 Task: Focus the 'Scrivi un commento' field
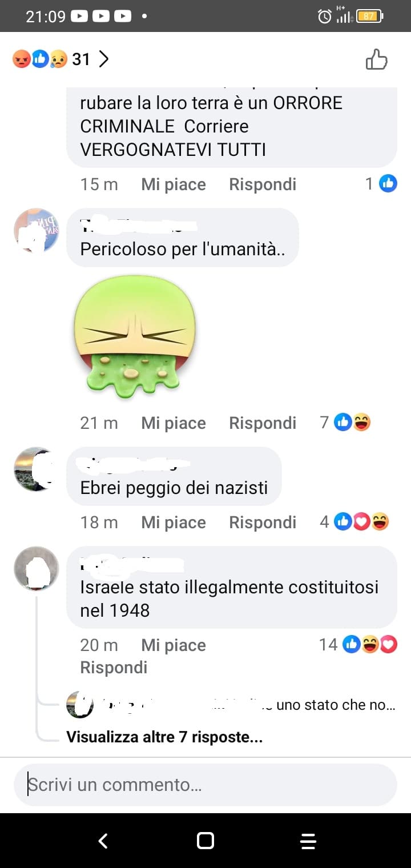(205, 785)
